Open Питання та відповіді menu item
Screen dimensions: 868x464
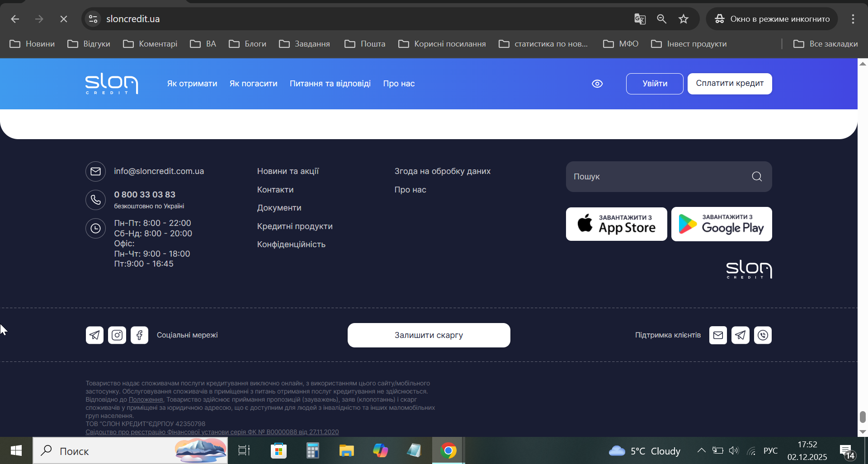coord(330,84)
